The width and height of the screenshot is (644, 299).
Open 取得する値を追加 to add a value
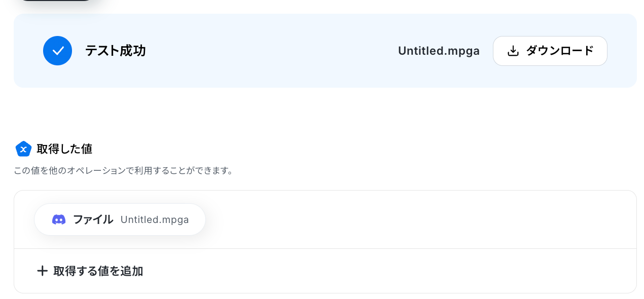click(x=90, y=271)
